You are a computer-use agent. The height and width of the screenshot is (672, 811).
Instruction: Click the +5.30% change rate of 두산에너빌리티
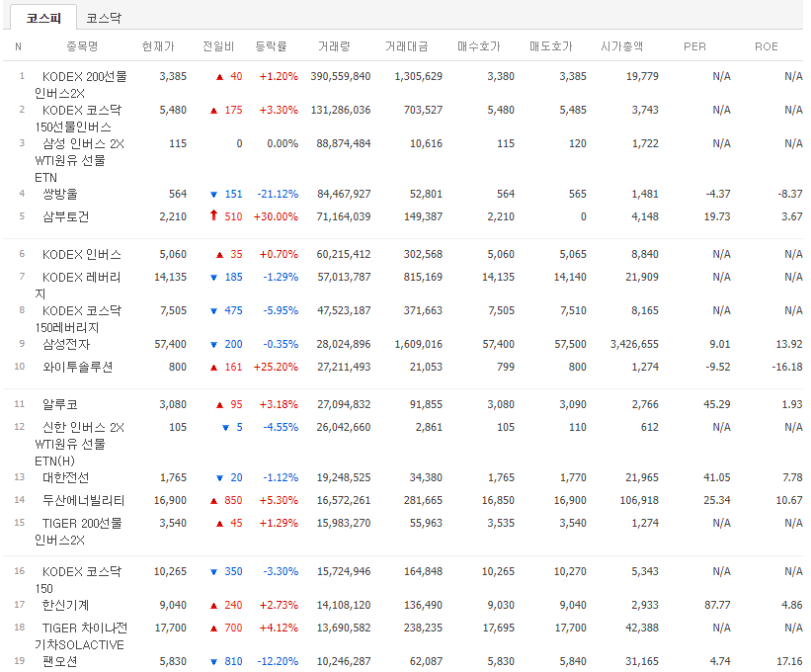[x=279, y=500]
